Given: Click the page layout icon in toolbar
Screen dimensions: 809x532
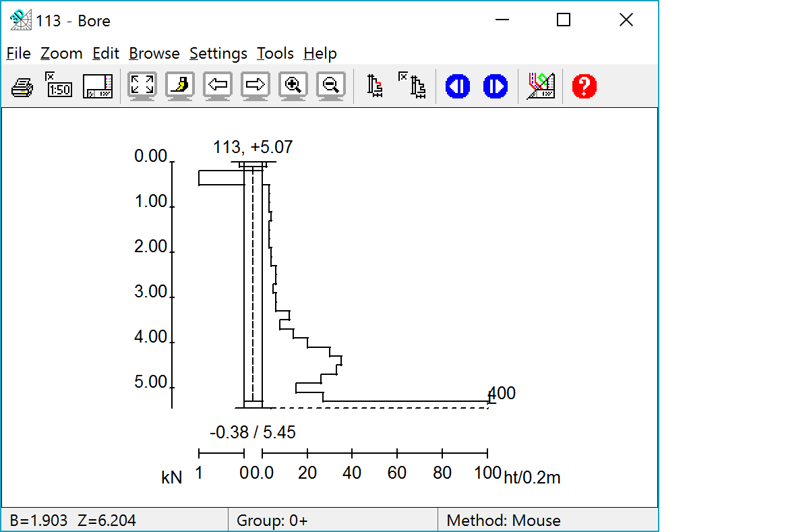Looking at the screenshot, I should point(97,86).
